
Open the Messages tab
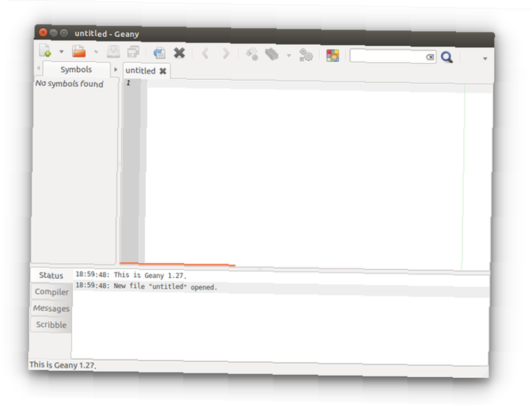click(x=51, y=308)
